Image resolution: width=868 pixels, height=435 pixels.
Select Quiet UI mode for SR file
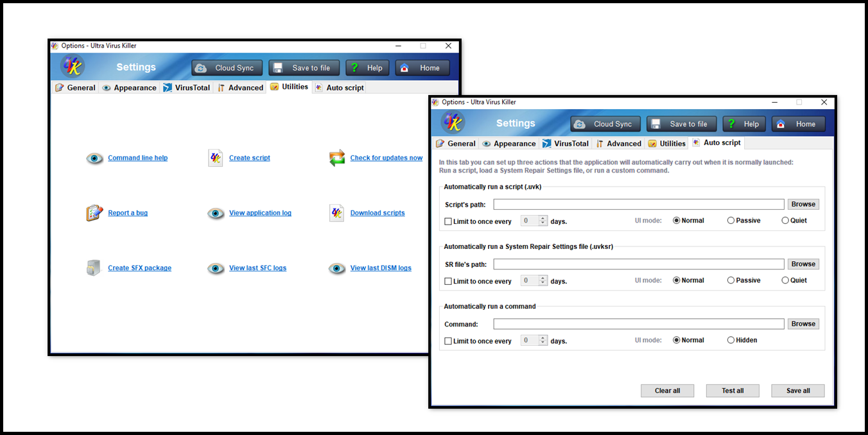794,280
